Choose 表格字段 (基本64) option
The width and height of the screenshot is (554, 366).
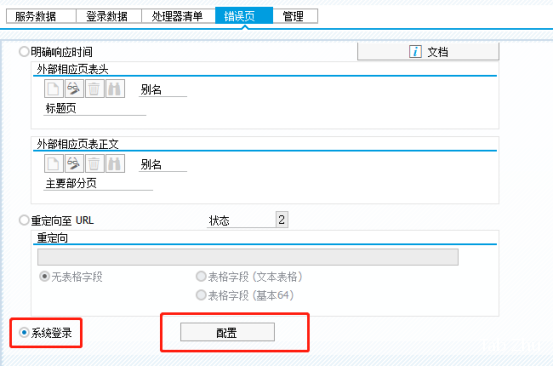(x=201, y=295)
